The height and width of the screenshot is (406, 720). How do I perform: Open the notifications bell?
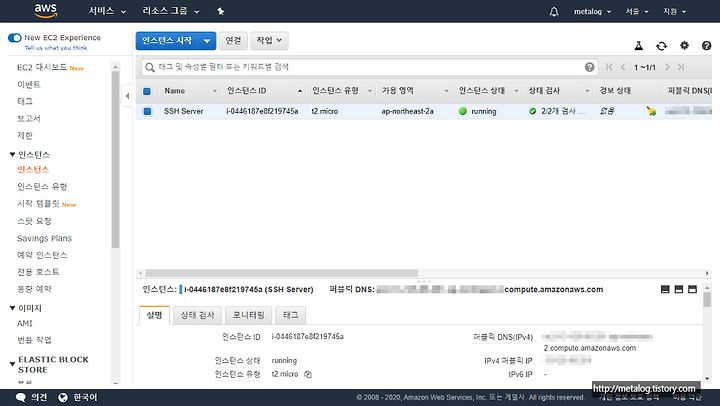pos(554,11)
